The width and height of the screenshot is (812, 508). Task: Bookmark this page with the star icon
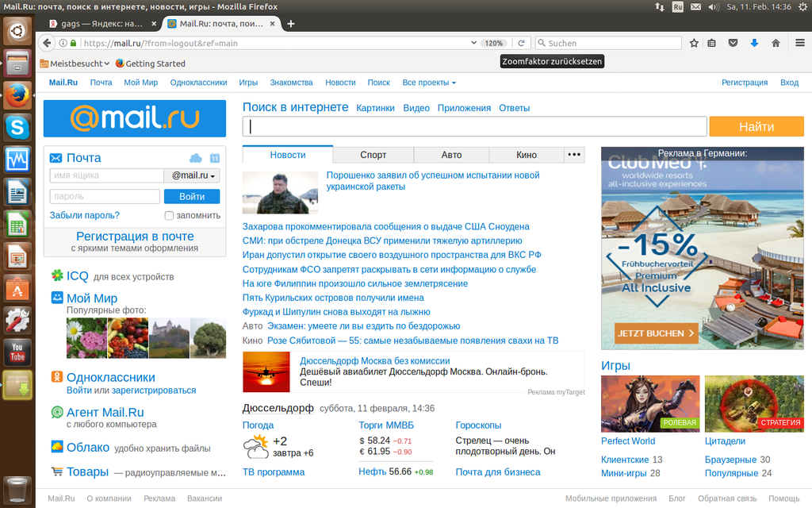click(694, 43)
